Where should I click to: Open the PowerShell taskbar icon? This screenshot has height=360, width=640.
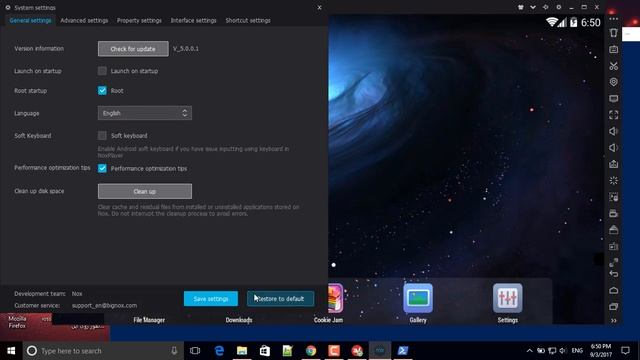[x=403, y=351]
